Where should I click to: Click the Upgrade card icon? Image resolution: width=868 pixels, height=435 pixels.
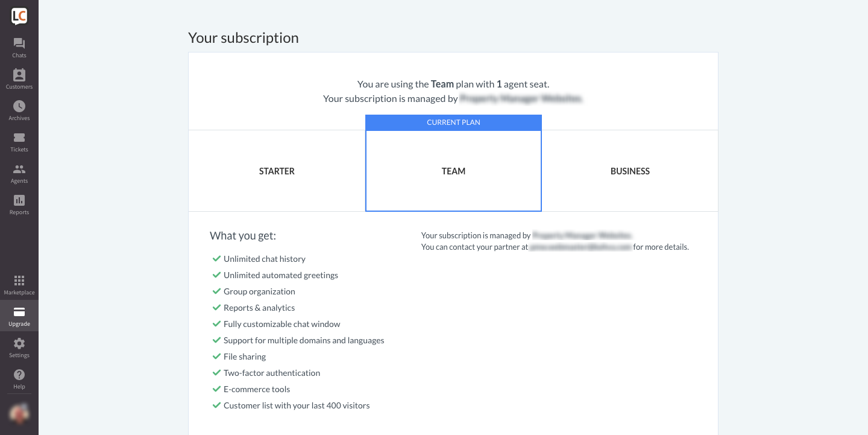click(x=19, y=312)
